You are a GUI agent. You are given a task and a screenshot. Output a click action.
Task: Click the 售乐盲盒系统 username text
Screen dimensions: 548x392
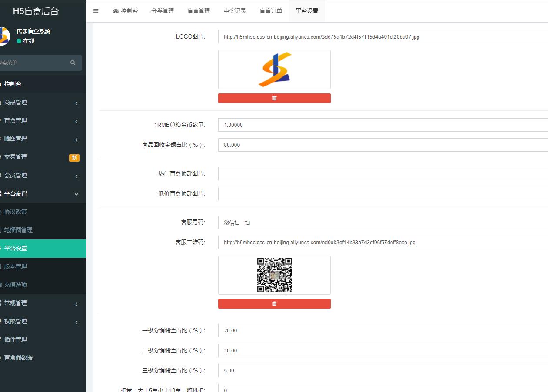[x=33, y=31]
